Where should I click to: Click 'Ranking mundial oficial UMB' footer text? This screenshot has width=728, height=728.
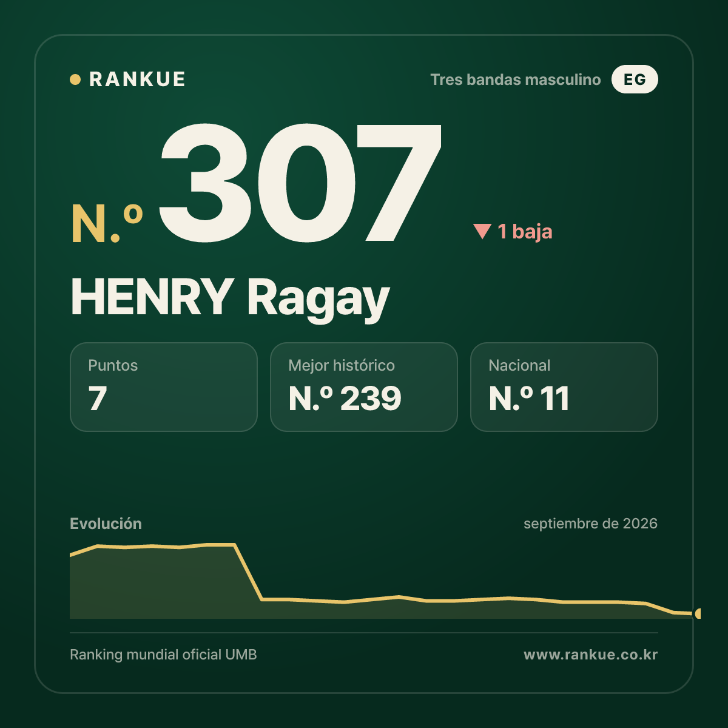tap(163, 655)
